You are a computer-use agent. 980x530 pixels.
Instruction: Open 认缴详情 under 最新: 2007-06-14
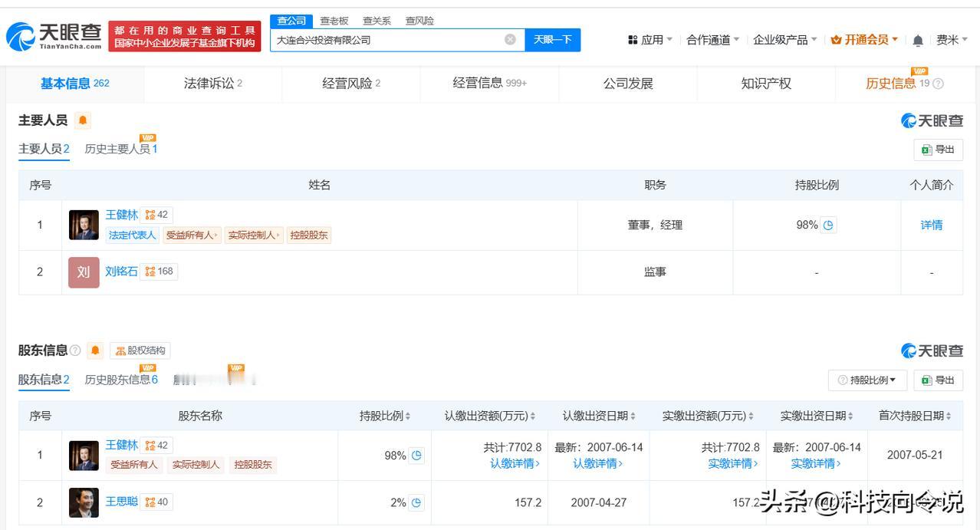pos(598,463)
